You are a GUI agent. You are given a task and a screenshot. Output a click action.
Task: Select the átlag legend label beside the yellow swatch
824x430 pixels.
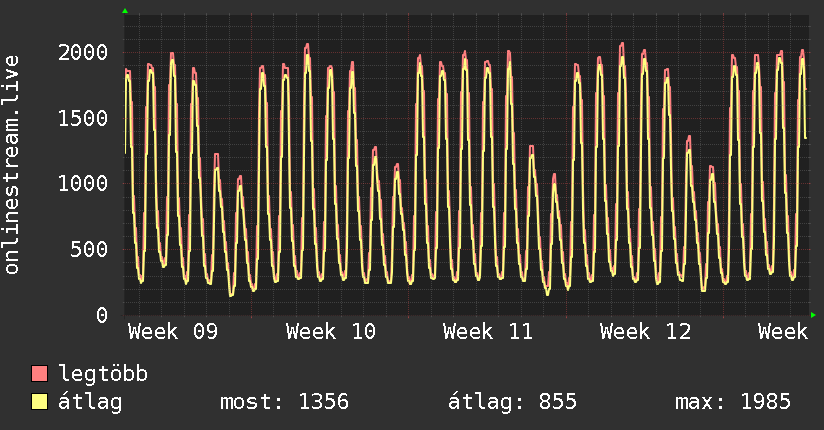pos(90,403)
